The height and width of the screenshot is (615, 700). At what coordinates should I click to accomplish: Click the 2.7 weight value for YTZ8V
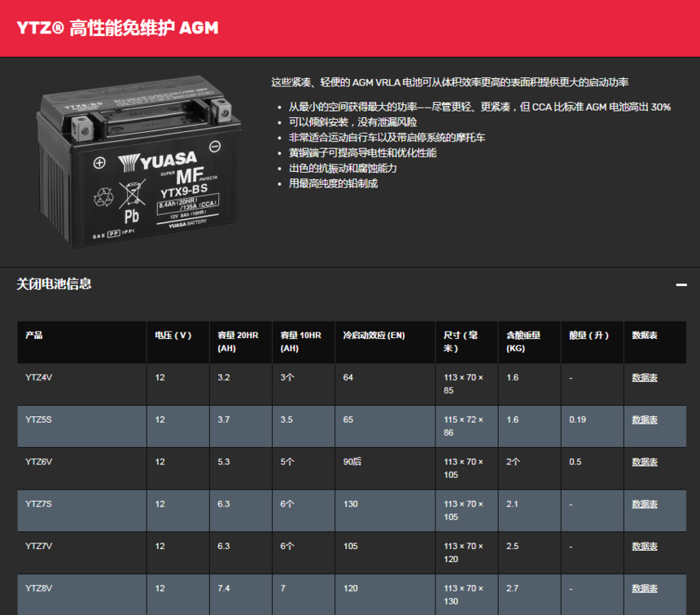tap(513, 588)
